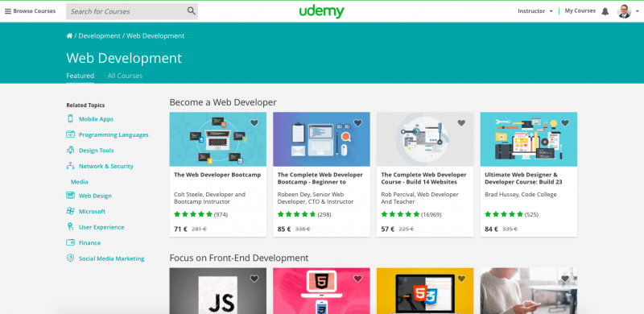644x314 pixels.
Task: Open the user profile avatar
Action: (x=625, y=11)
